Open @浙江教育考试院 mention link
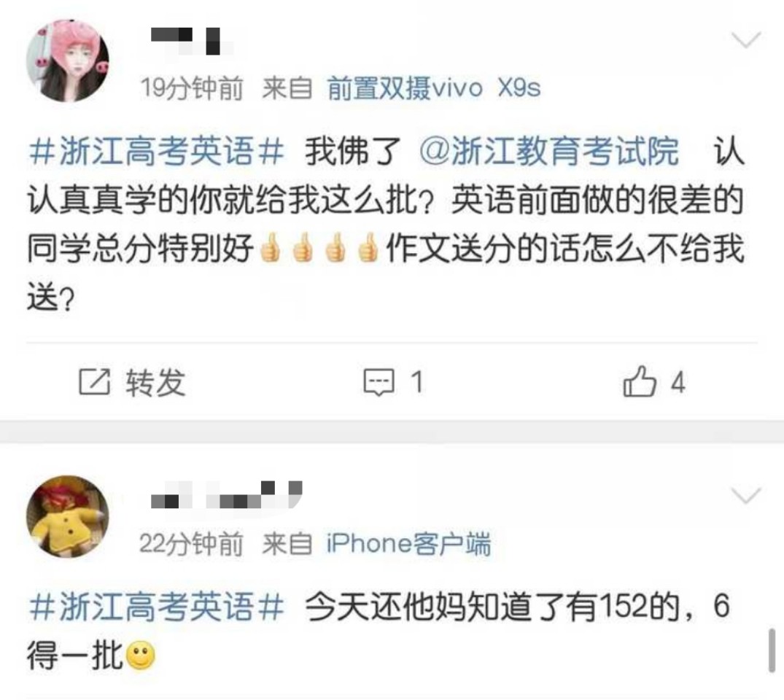This screenshot has height=700, width=784. [x=549, y=152]
